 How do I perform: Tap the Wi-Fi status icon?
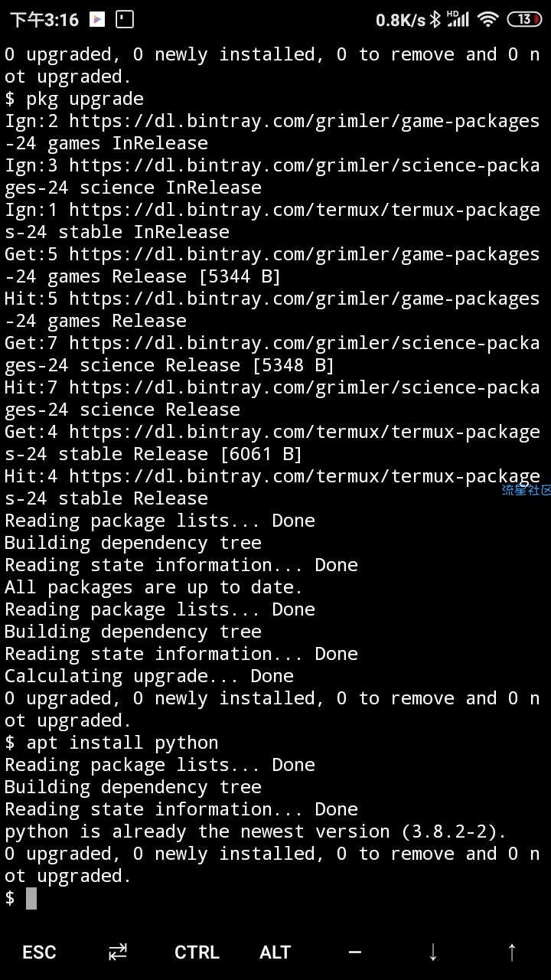487,19
